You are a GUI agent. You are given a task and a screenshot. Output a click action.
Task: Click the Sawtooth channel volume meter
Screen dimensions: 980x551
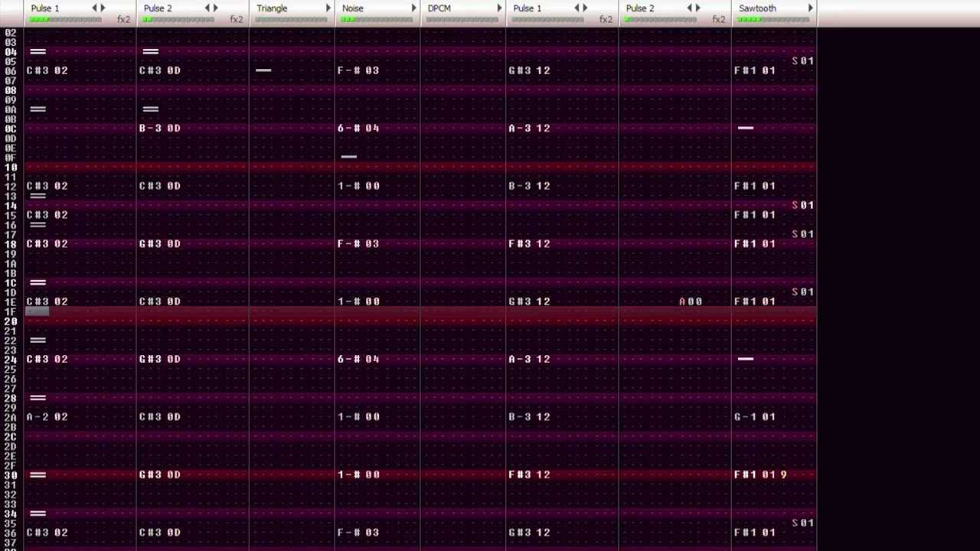(x=774, y=19)
